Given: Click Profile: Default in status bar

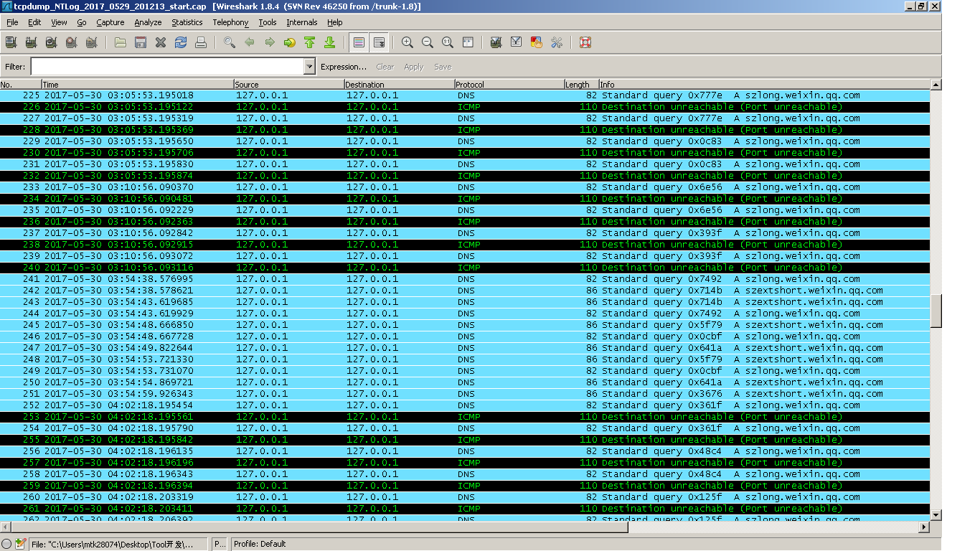Looking at the screenshot, I should 260,544.
